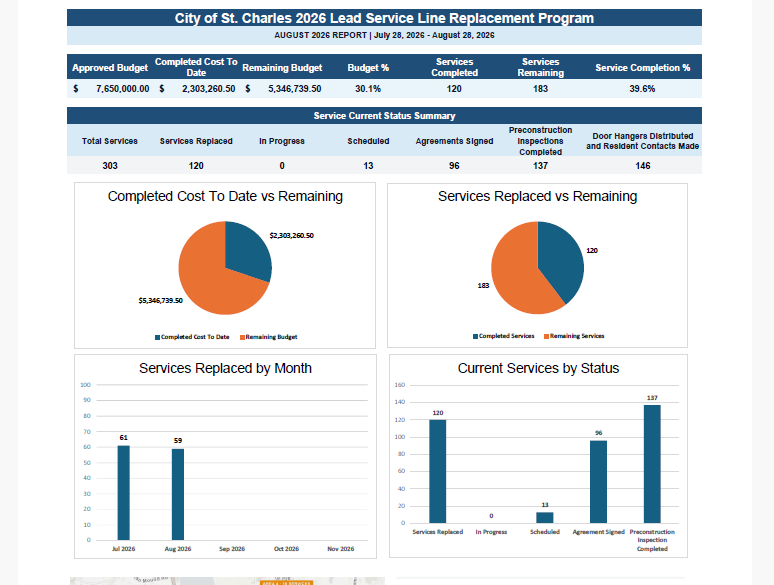Click the Remaining Budget legend swatch
Viewport: 774px width, 585px height.
click(x=242, y=337)
